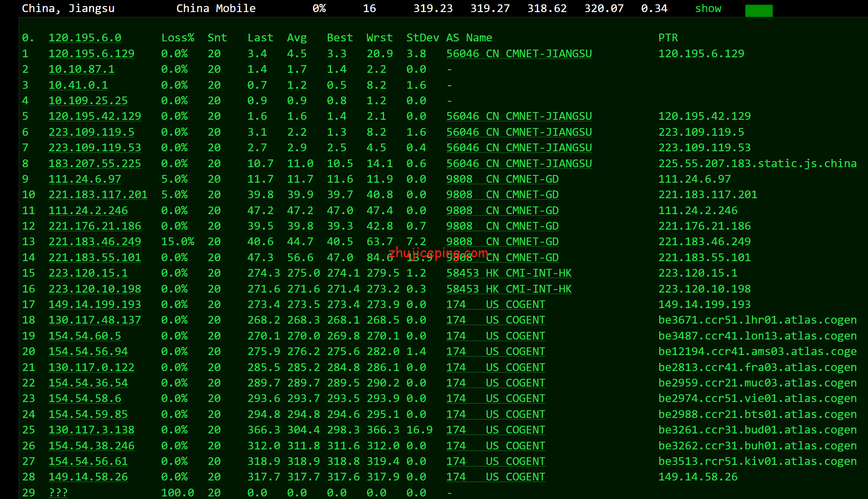Open AS link 174 US COGENT on hop 25

click(496, 430)
